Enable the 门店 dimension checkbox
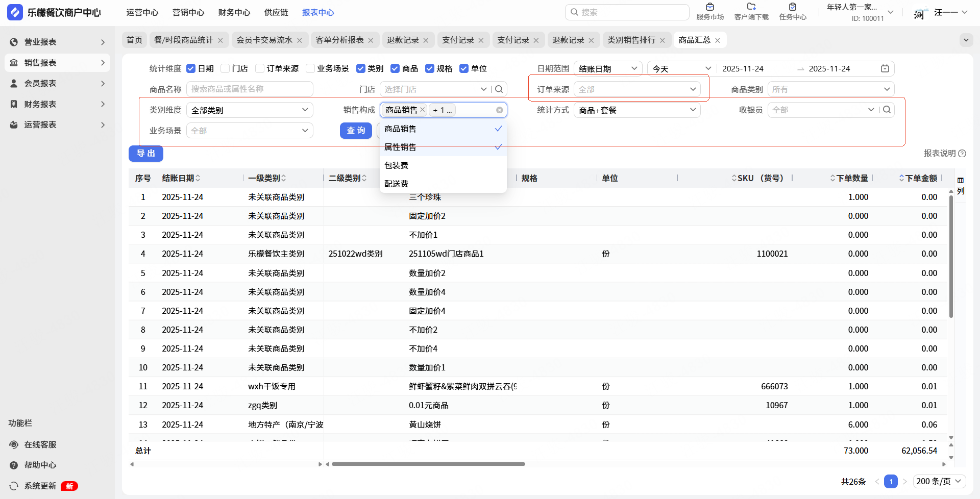This screenshot has width=980, height=499. point(225,69)
